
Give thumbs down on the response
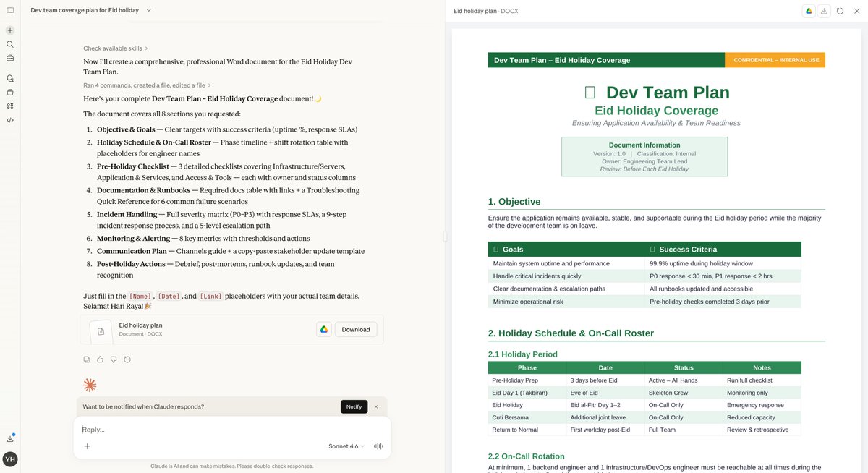click(114, 359)
